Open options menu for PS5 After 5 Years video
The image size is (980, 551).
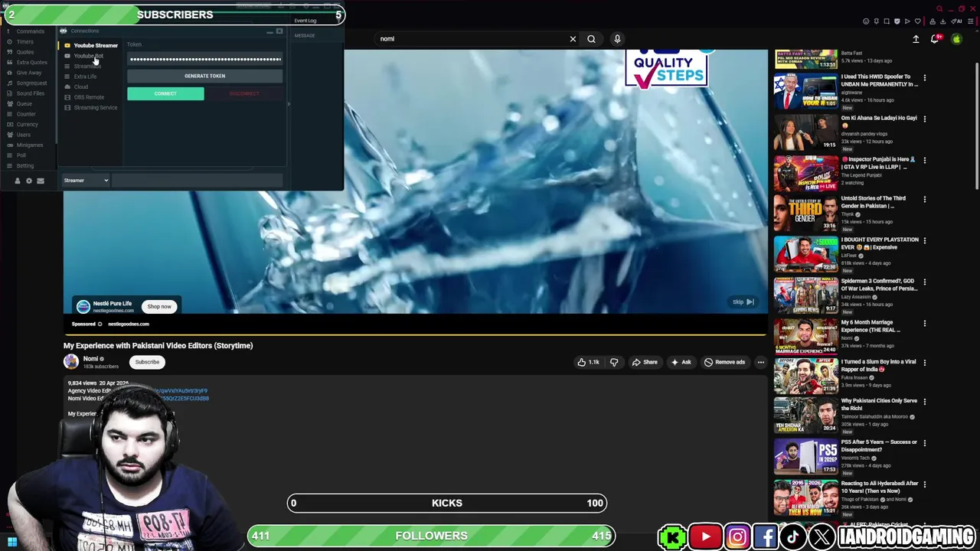click(924, 443)
